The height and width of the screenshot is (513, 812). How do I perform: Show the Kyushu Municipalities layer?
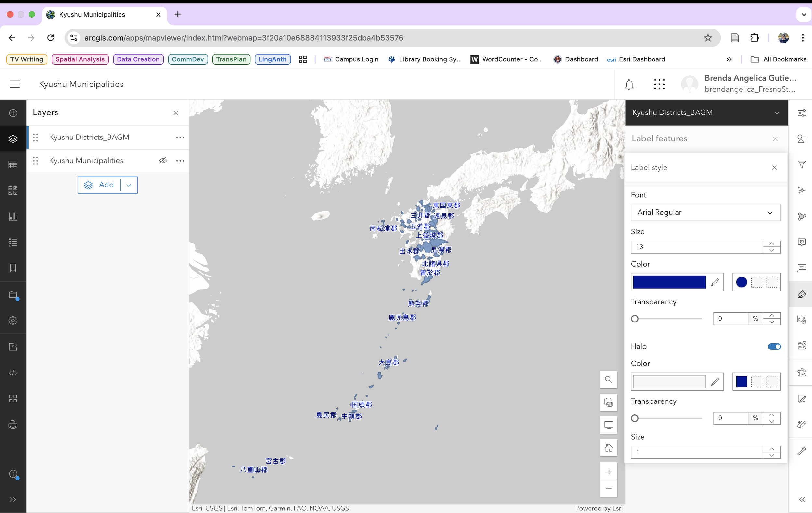coord(164,161)
